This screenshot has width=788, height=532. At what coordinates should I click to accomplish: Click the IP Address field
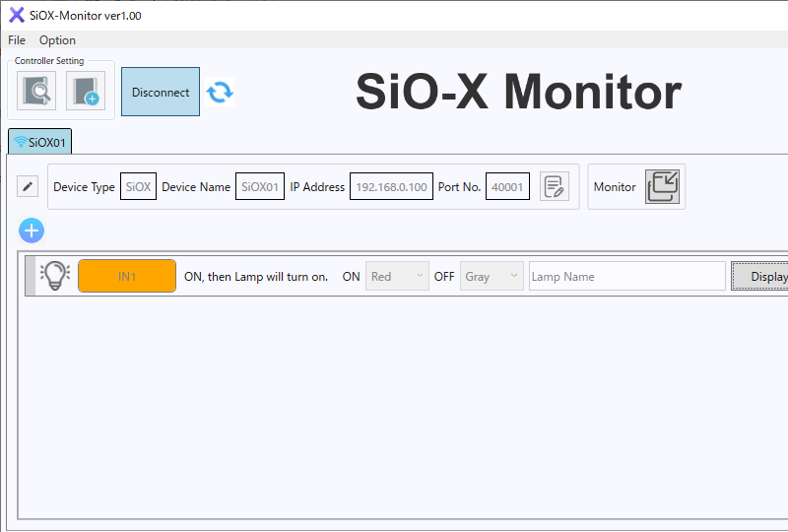click(x=391, y=186)
